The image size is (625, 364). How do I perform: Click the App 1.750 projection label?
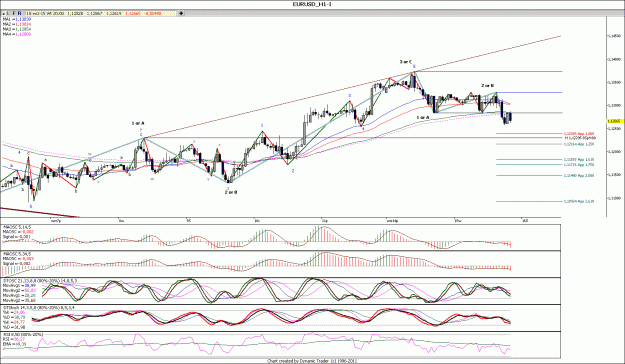click(x=579, y=164)
